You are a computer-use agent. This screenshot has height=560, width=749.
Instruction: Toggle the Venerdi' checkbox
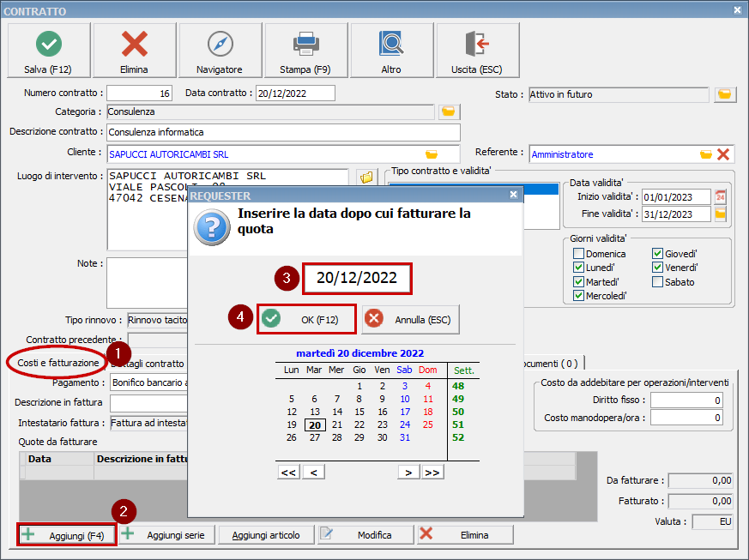(658, 268)
